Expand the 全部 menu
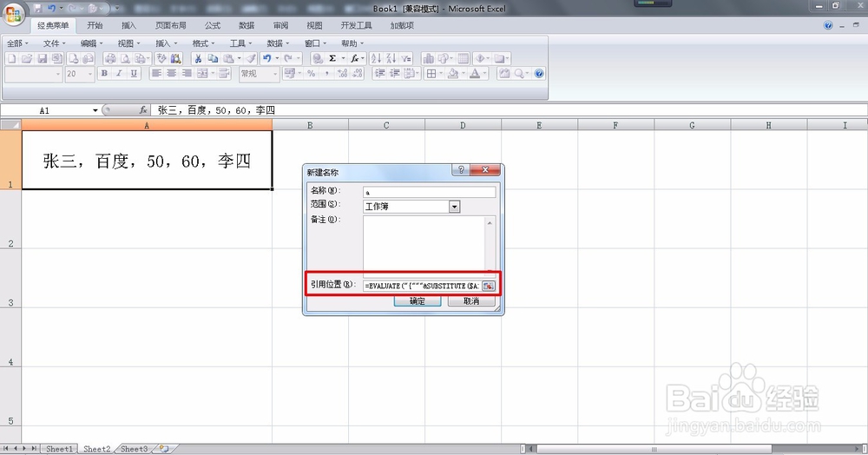This screenshot has width=868, height=455. click(17, 43)
